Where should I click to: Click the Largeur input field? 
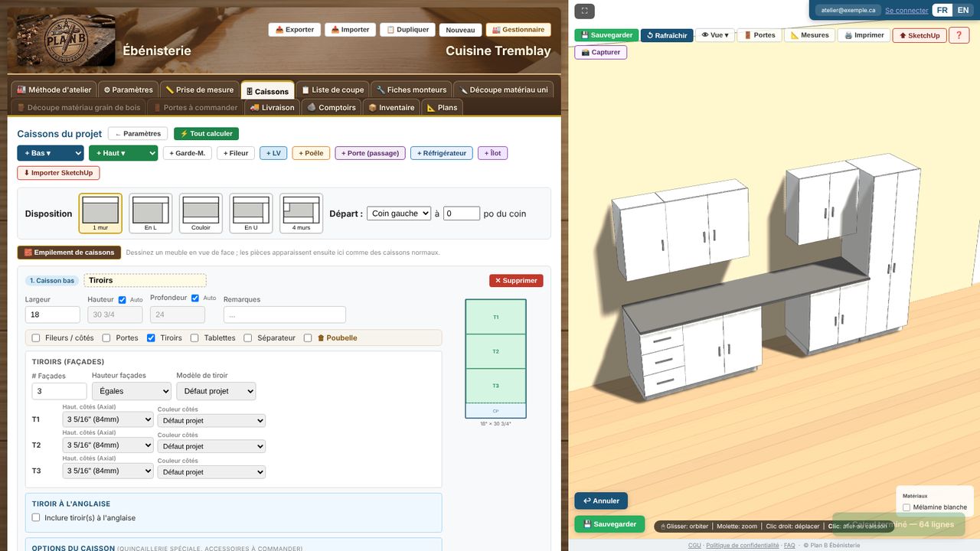tap(52, 315)
